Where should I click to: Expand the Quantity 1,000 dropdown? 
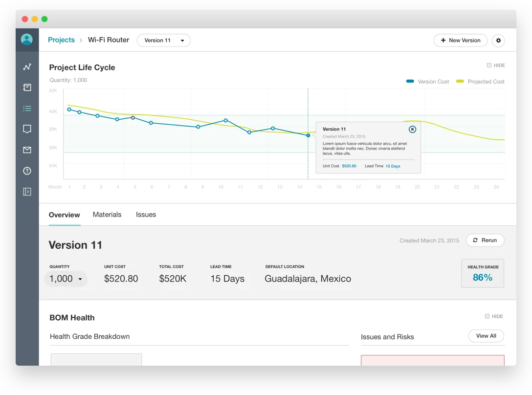[66, 279]
